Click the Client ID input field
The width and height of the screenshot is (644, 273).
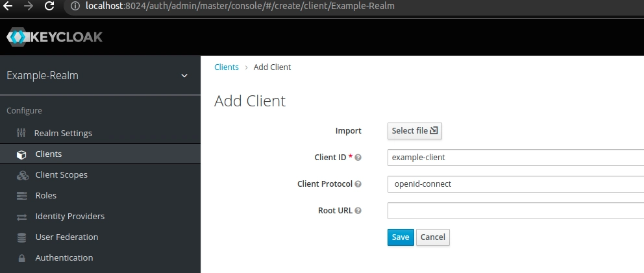(515, 157)
